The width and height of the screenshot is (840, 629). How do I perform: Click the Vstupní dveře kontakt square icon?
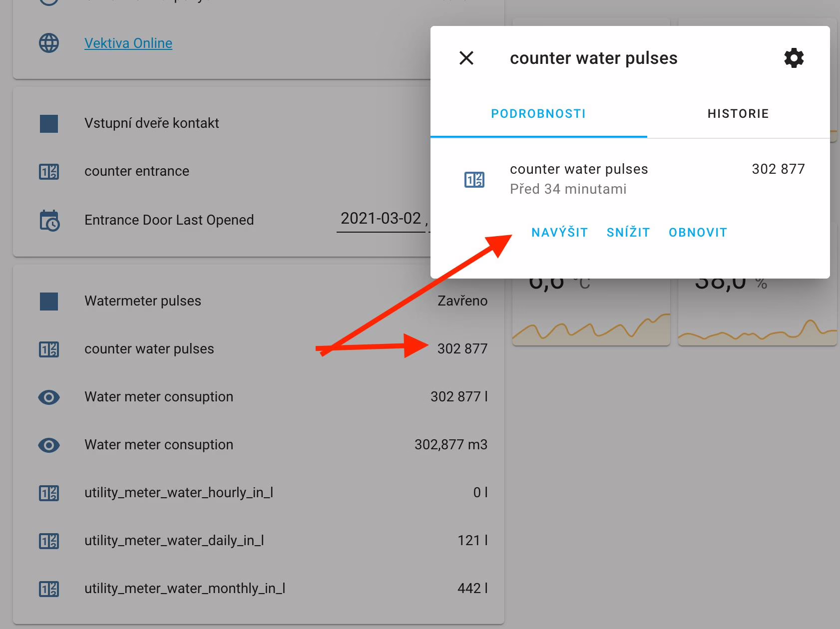[49, 123]
